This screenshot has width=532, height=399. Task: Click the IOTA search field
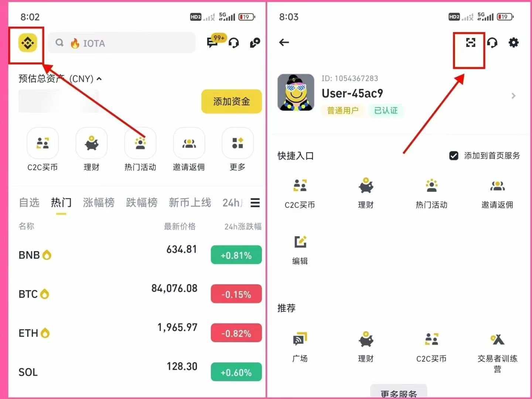tap(122, 43)
